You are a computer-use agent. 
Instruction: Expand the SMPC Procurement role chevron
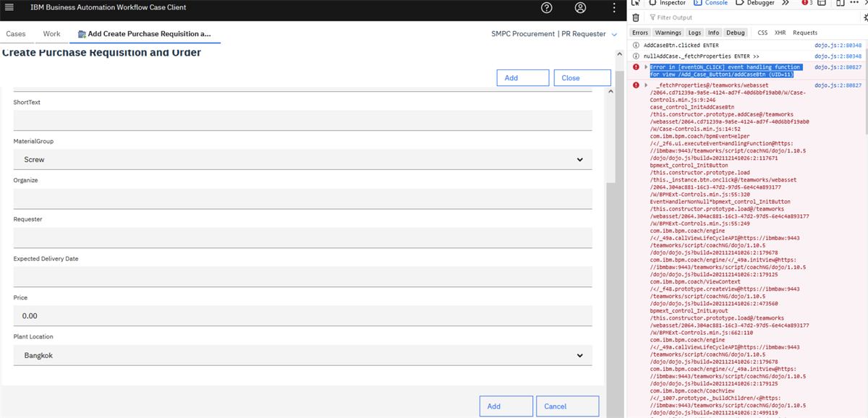click(614, 35)
